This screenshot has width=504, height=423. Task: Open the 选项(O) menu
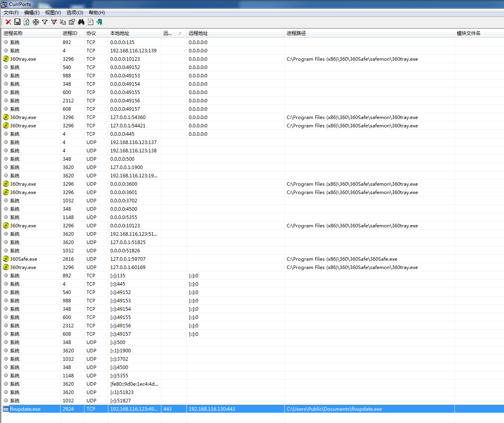point(75,13)
